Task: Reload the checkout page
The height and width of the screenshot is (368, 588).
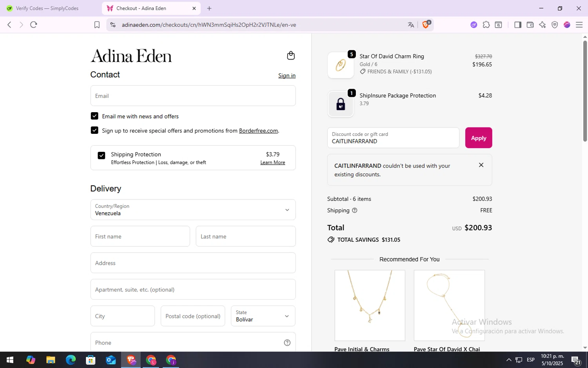Action: [34, 25]
